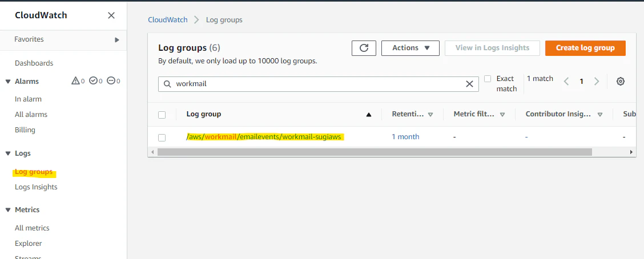This screenshot has width=644, height=259.
Task: Click the Favorites label
Action: coord(29,39)
